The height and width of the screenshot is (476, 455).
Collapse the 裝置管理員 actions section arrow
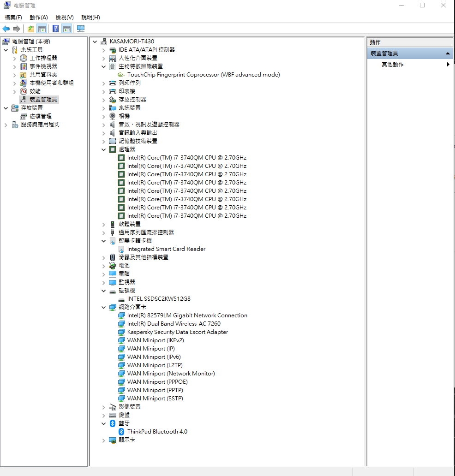pyautogui.click(x=448, y=54)
